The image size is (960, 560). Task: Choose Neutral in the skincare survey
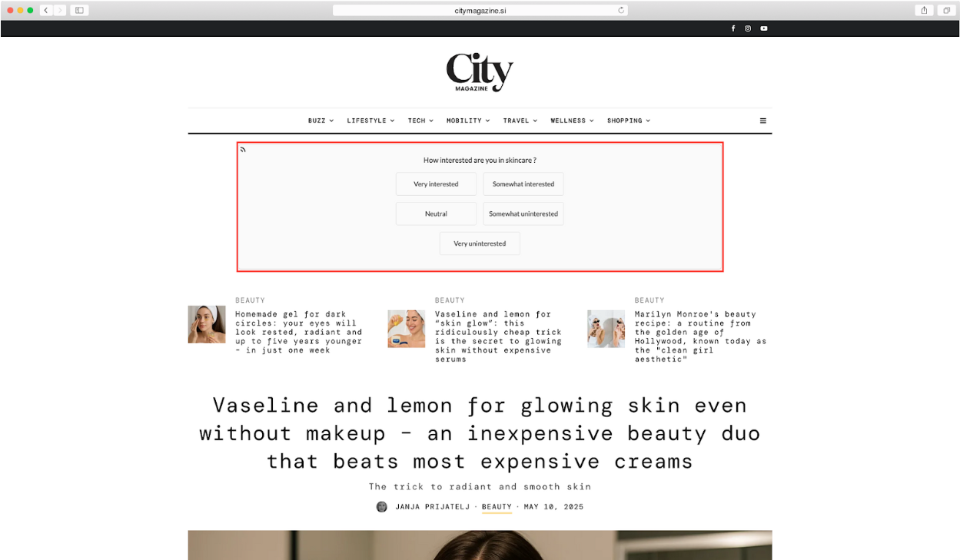[x=436, y=214]
